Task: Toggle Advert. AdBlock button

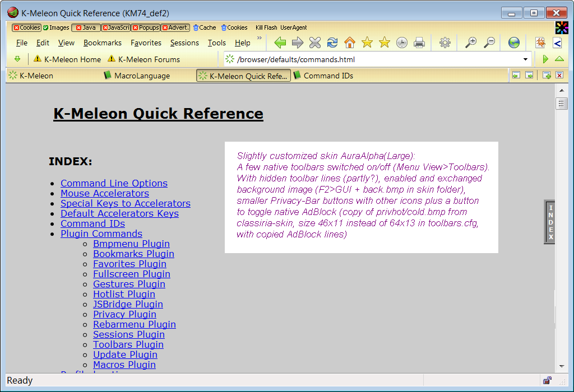Action: pos(175,27)
